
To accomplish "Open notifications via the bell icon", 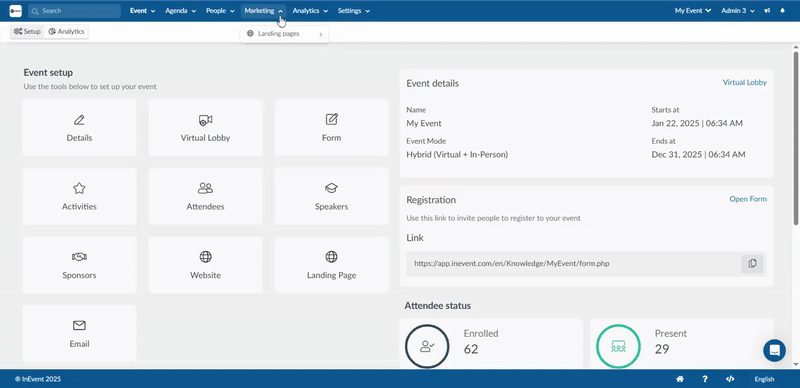I will tap(783, 11).
